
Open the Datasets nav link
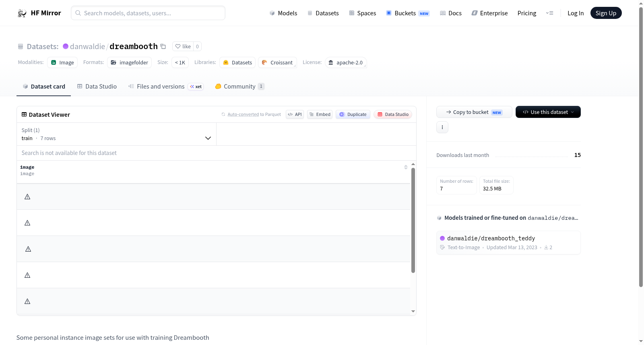tap(323, 13)
